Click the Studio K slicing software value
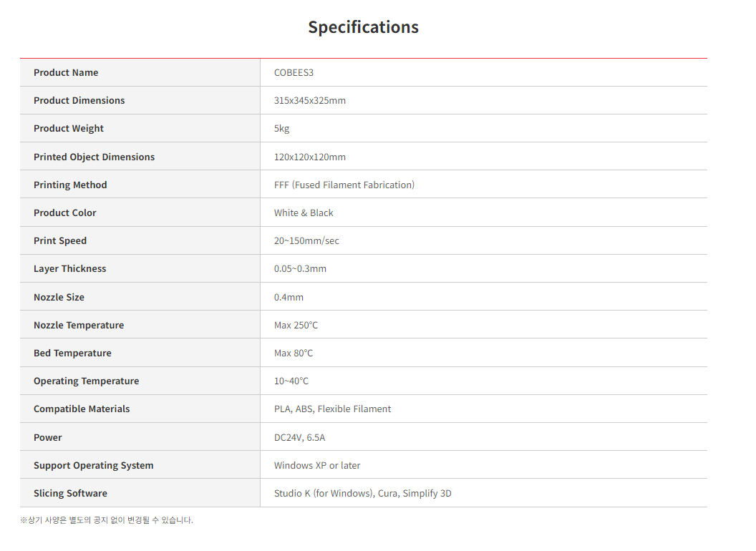Screen dimensions: 756x551 (362, 493)
